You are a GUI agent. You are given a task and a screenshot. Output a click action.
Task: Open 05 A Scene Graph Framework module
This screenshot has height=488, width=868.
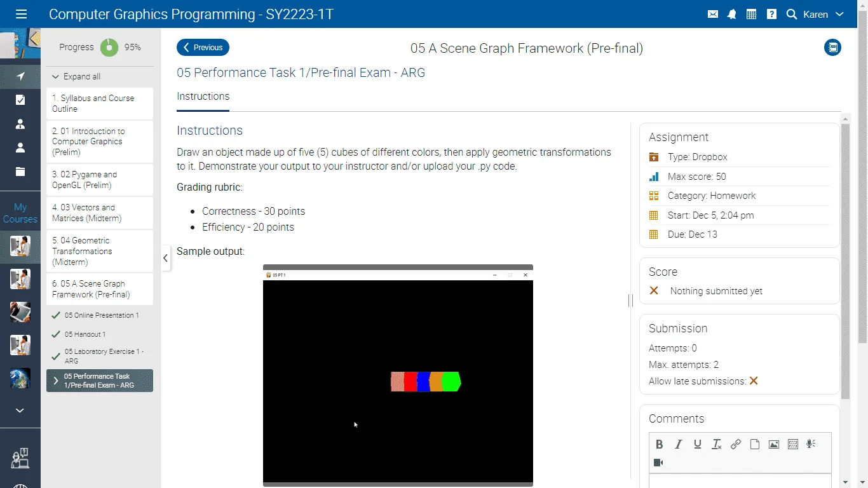tap(100, 289)
